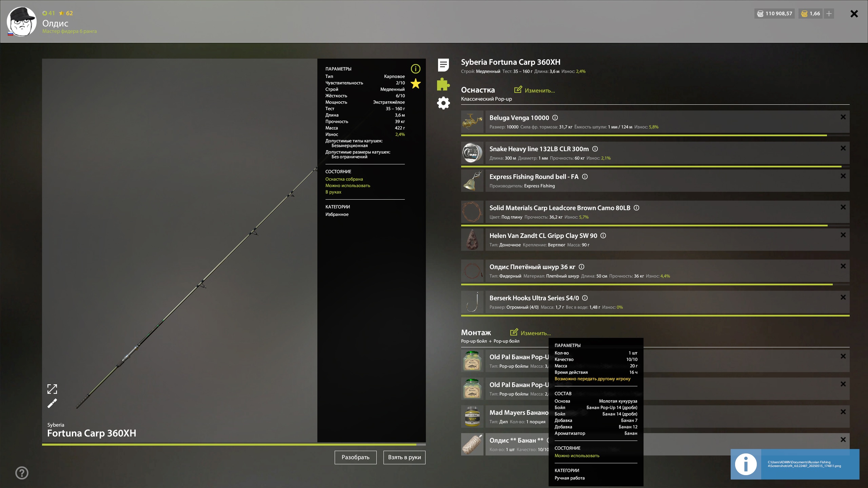Image resolution: width=868 pixels, height=488 pixels.
Task: Open the help question mark icon
Action: coord(22,473)
